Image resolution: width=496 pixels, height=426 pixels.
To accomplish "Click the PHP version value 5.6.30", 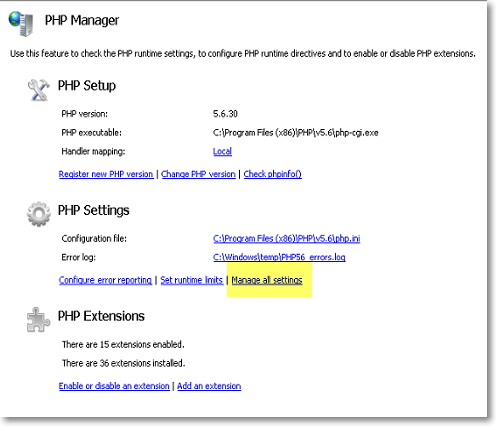I will click(x=225, y=114).
